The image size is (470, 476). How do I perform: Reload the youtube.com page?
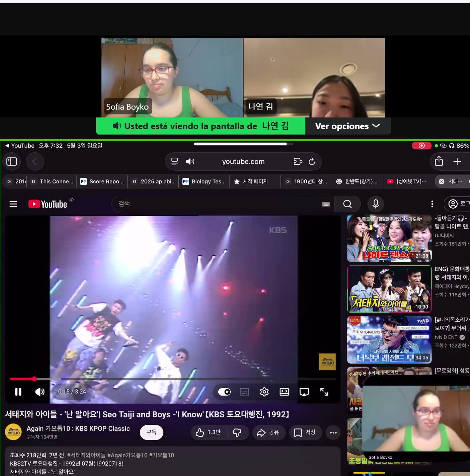point(312,162)
